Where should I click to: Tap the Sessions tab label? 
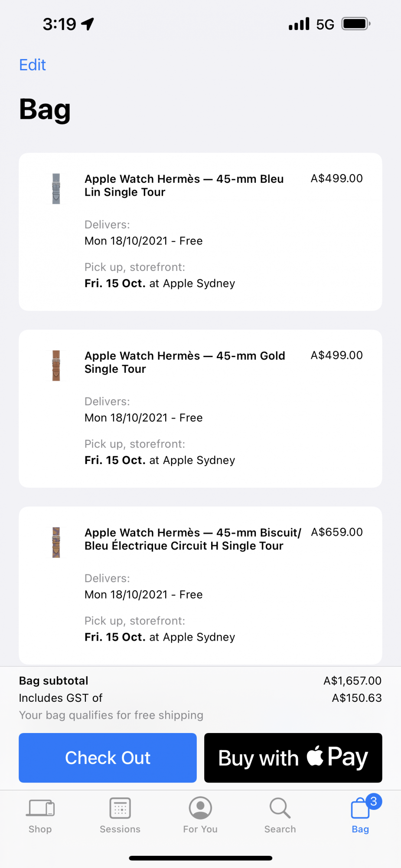[120, 829]
